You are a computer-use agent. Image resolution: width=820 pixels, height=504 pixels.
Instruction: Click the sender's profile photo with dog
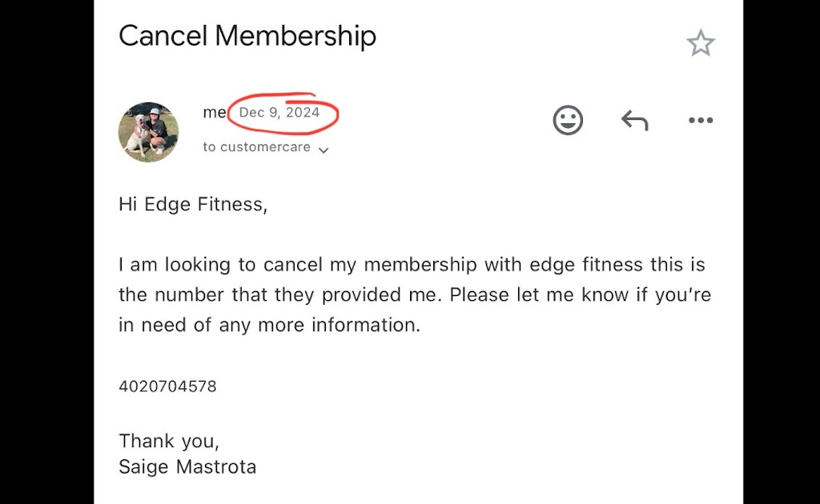pos(148,132)
